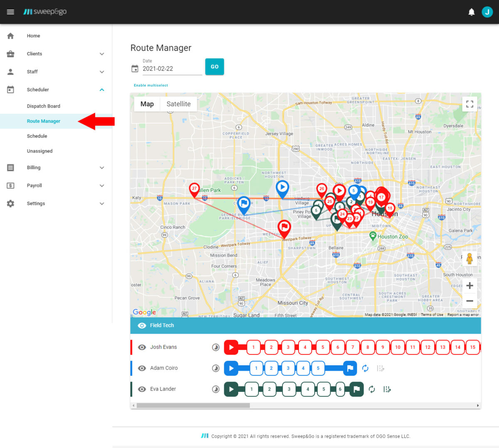Toggle Adam Coiro route visibility eye

pyautogui.click(x=142, y=368)
